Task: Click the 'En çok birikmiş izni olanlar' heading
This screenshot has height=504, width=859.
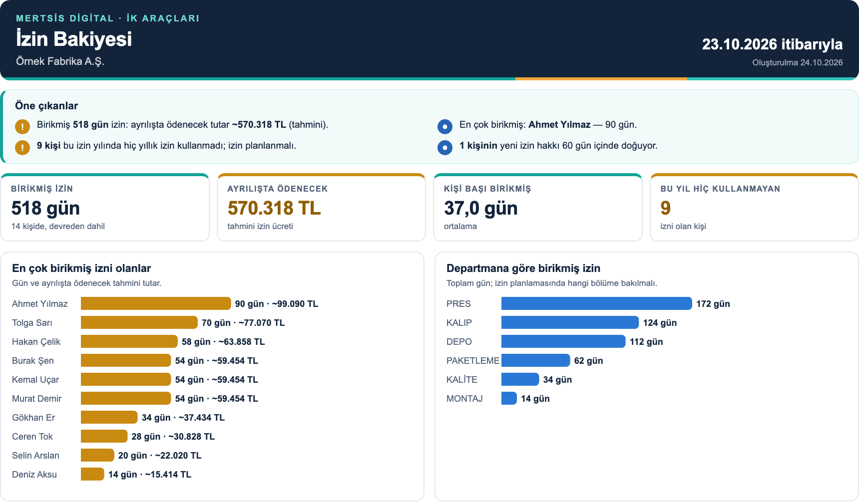Action: pyautogui.click(x=81, y=268)
